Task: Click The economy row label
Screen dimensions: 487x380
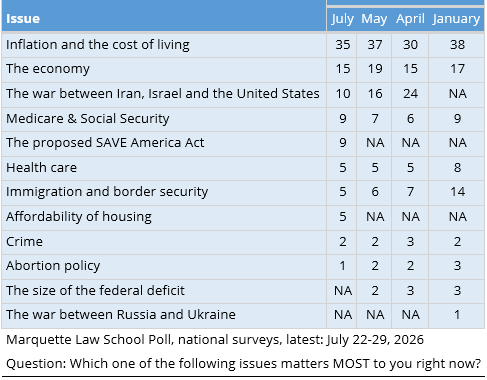Action: 48,69
